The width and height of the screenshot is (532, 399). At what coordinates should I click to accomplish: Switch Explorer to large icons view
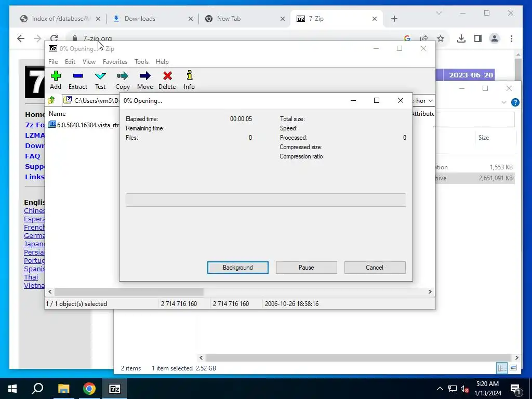tap(513, 368)
